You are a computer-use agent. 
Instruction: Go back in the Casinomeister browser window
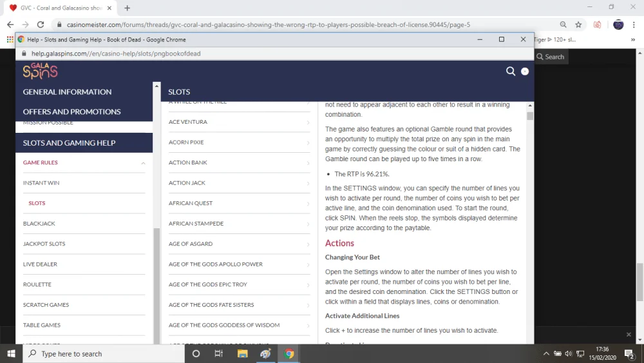point(10,25)
